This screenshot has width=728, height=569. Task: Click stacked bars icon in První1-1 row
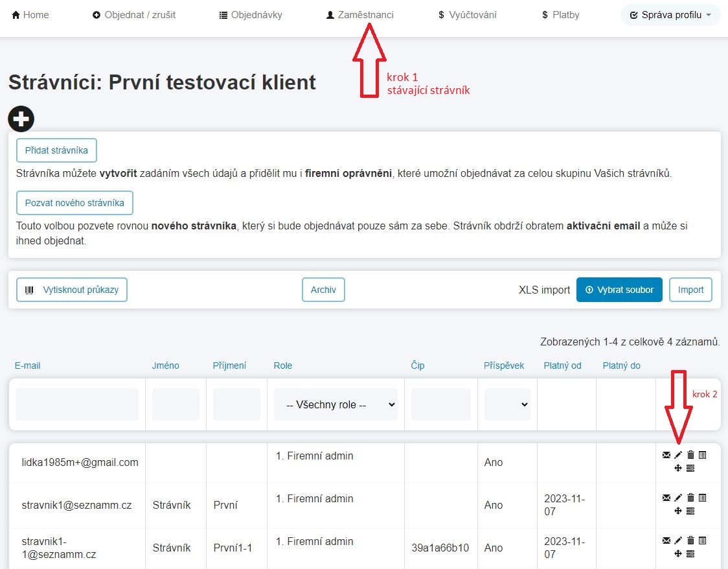[690, 553]
